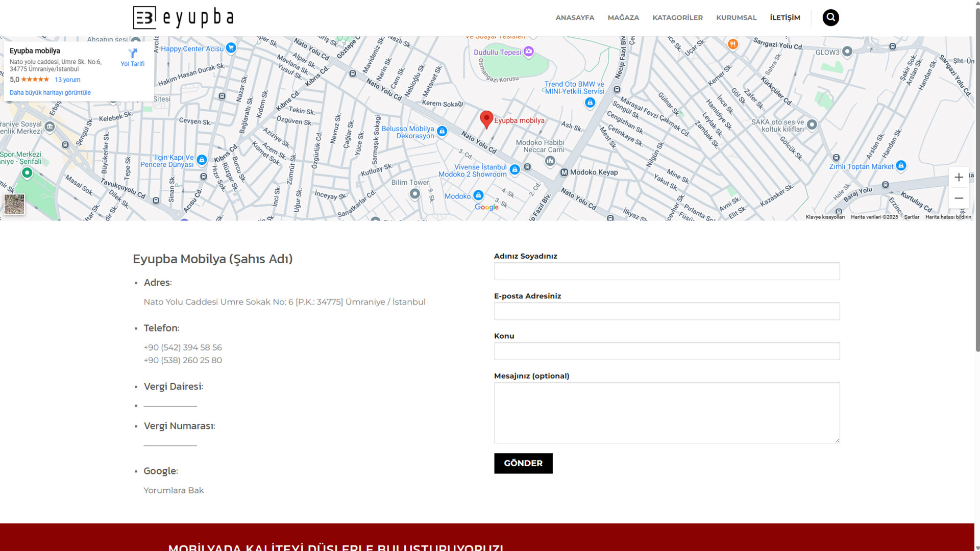The height and width of the screenshot is (551, 980).
Task: Click the Zırhlı Toptan Market marker
Action: point(901,166)
